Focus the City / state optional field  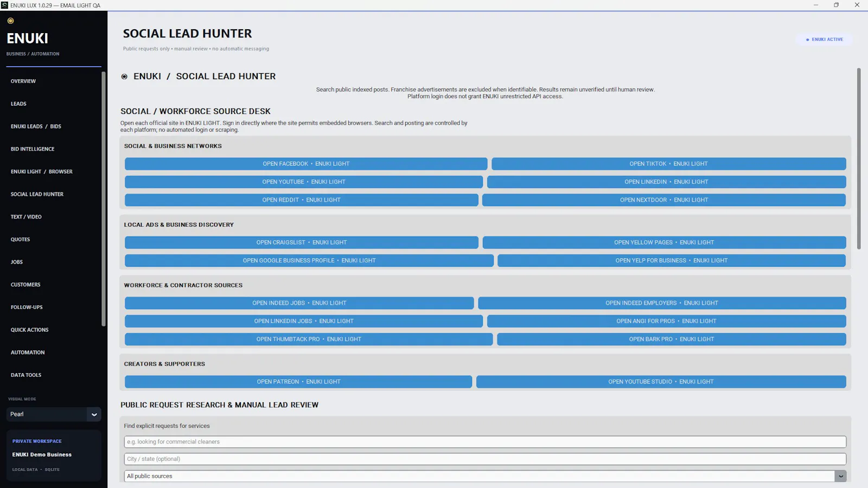click(x=485, y=459)
